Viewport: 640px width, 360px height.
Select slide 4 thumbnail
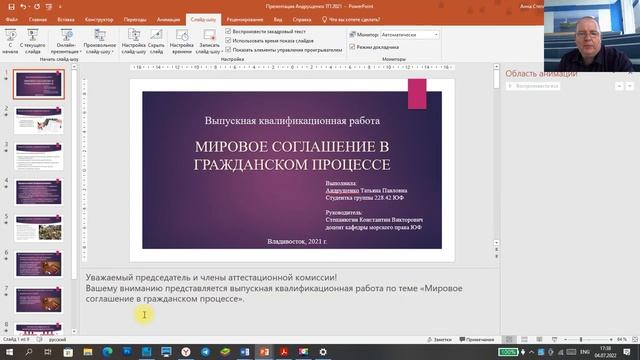(x=39, y=192)
